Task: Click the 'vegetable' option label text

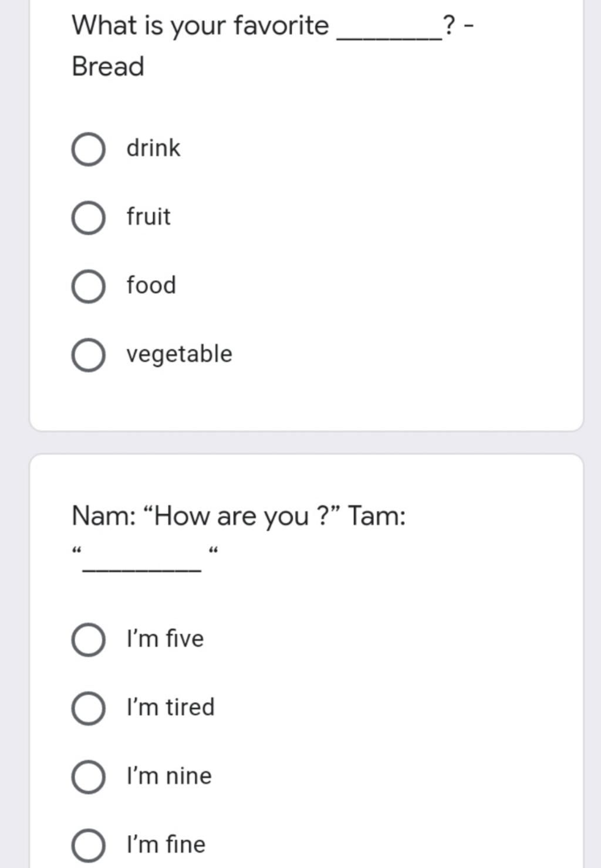Action: (179, 354)
